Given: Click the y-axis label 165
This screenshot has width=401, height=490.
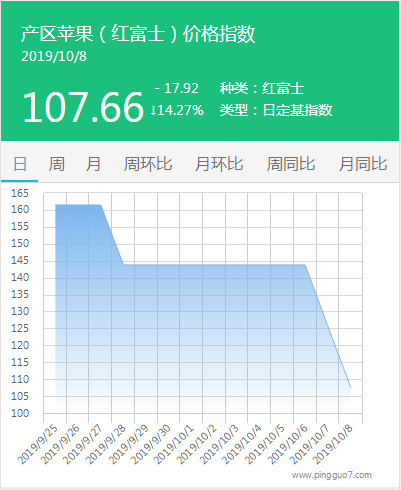Looking at the screenshot, I should click(x=20, y=193).
